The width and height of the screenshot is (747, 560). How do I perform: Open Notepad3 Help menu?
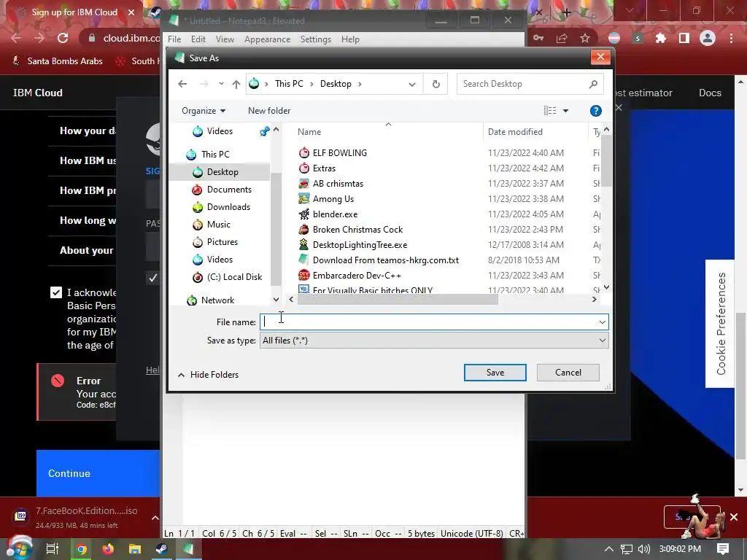[350, 39]
